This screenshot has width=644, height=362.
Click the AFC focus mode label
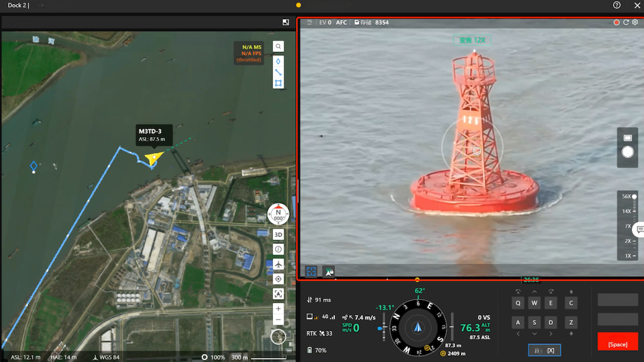click(341, 23)
